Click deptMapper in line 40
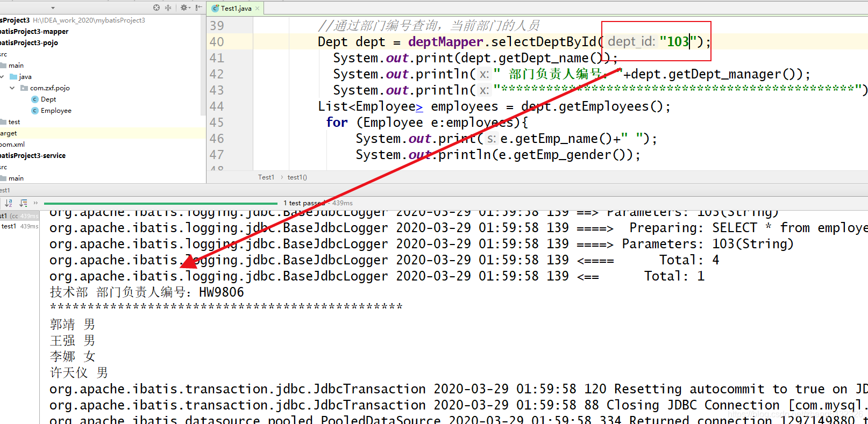Screen dimensions: 868x424 [446, 42]
